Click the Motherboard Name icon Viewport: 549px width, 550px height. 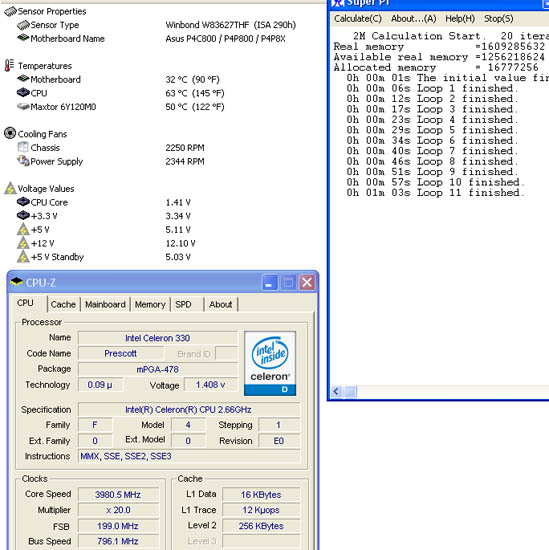coord(23,38)
